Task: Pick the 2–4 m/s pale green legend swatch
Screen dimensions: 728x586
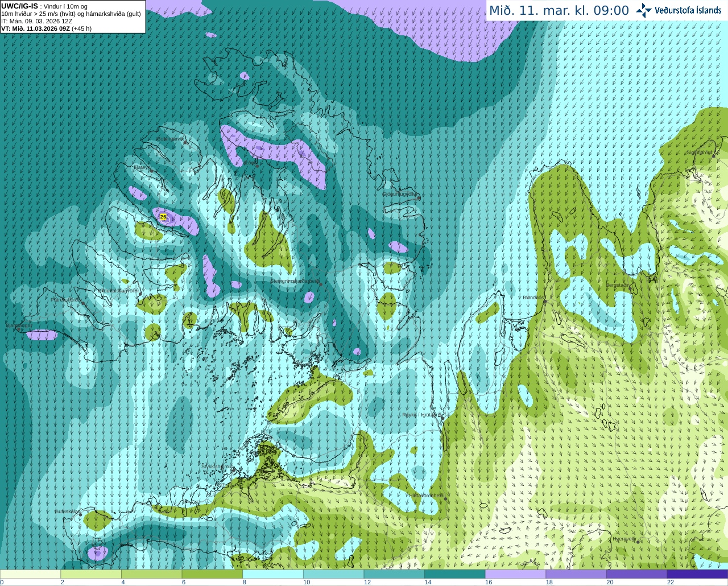Action: [91, 574]
